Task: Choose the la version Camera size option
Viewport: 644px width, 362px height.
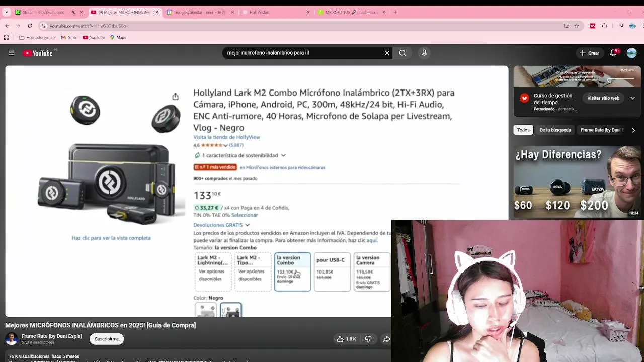Action: click(x=372, y=272)
